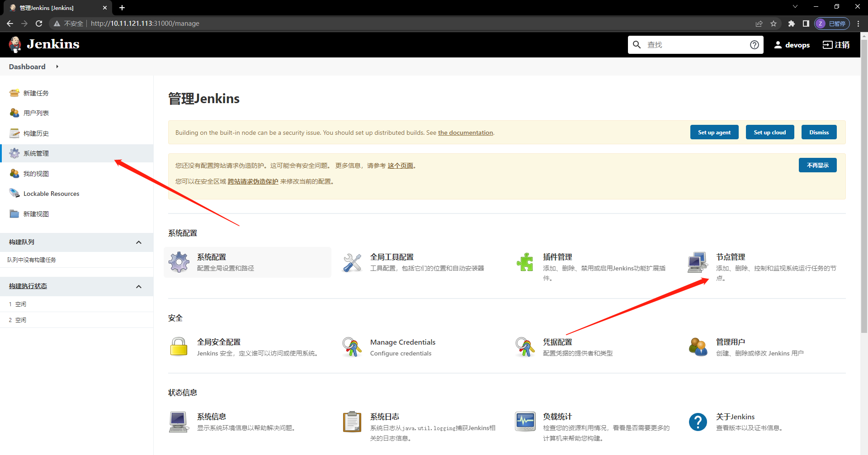Go back using browser back arrow

point(10,24)
